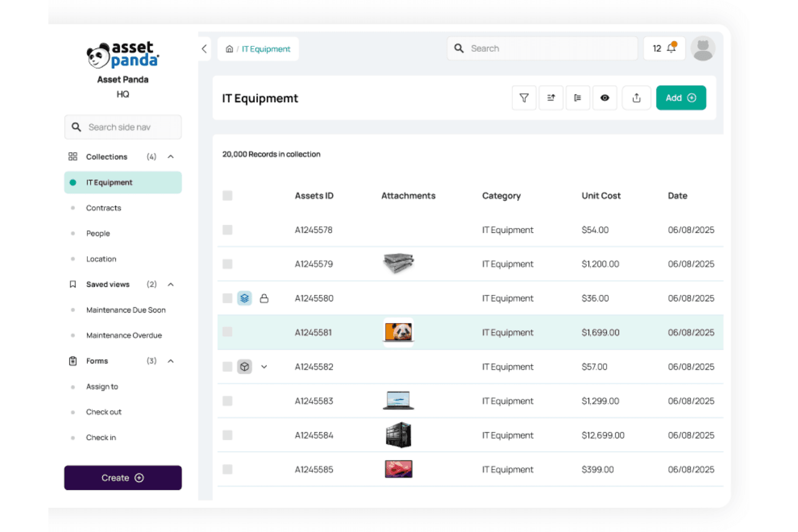Image resolution: width=798 pixels, height=532 pixels.
Task: Collapse sidebar with left chevron
Action: (204, 49)
